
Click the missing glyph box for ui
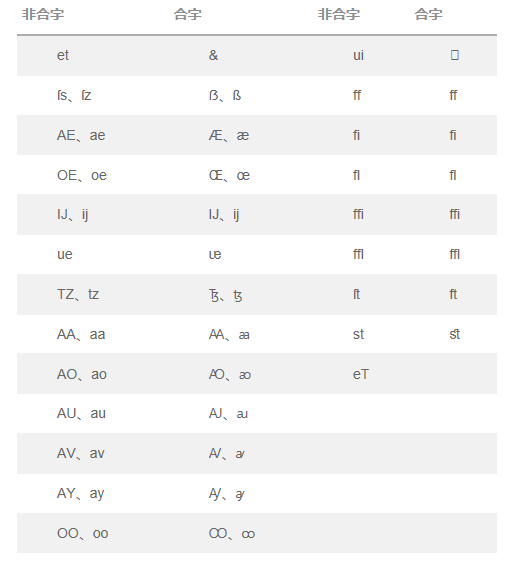[x=455, y=55]
